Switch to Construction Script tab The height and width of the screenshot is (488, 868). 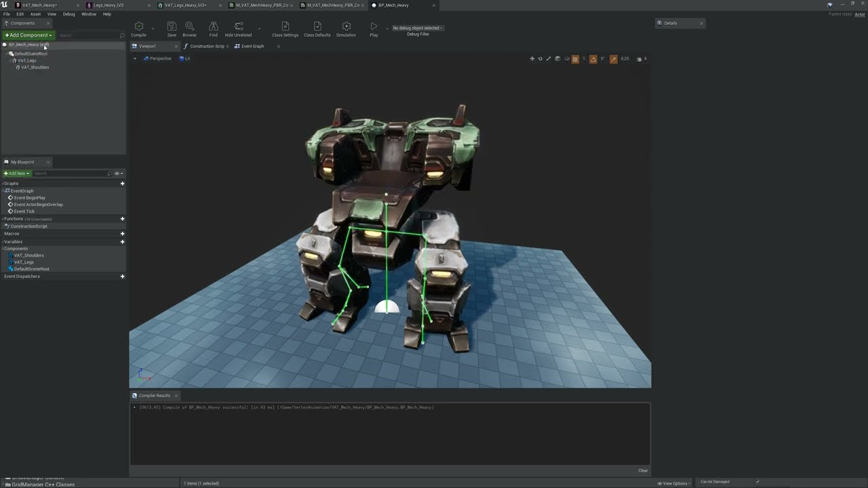coord(207,46)
